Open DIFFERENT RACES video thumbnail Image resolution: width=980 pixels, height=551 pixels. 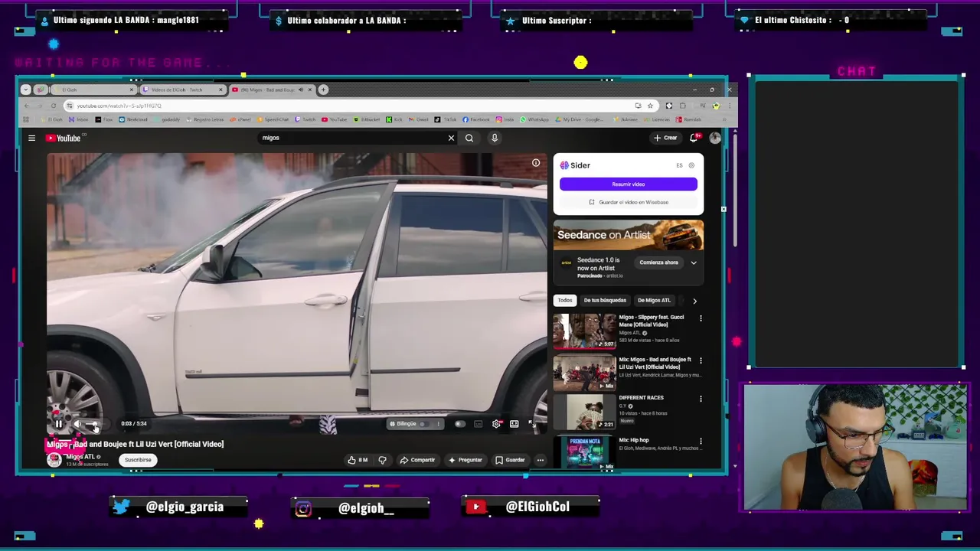584,412
